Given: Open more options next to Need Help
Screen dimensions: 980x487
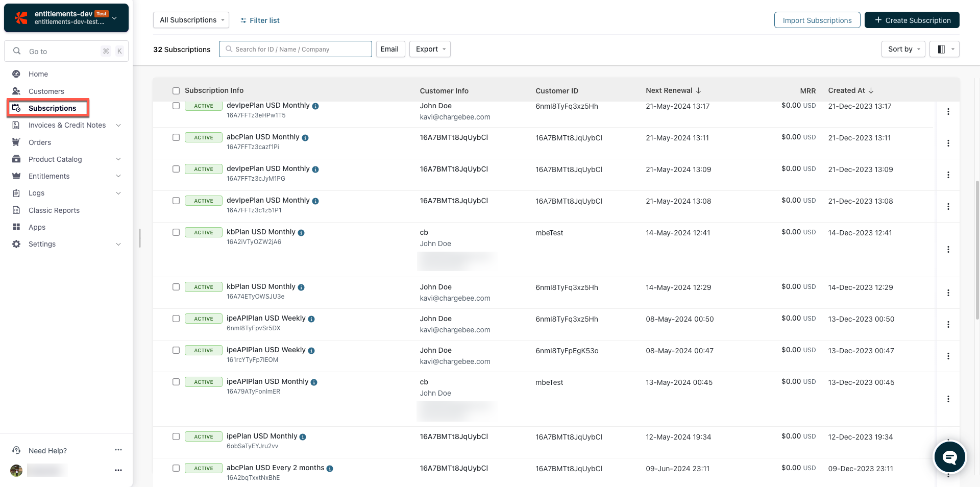Looking at the screenshot, I should coord(118,450).
